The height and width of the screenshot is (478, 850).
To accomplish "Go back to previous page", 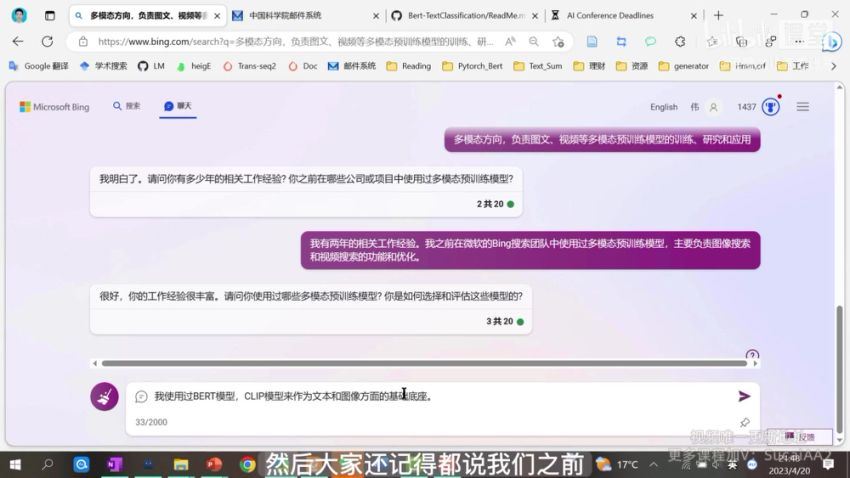I will [x=18, y=41].
